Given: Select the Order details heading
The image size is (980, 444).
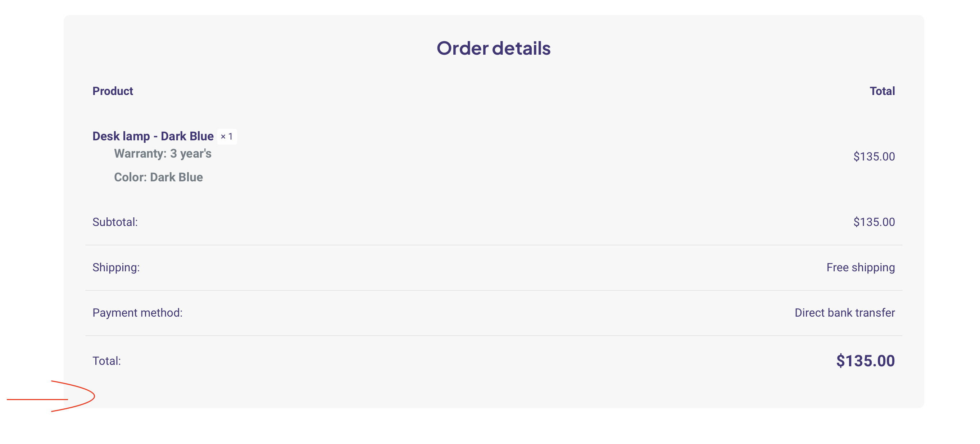Looking at the screenshot, I should [494, 48].
